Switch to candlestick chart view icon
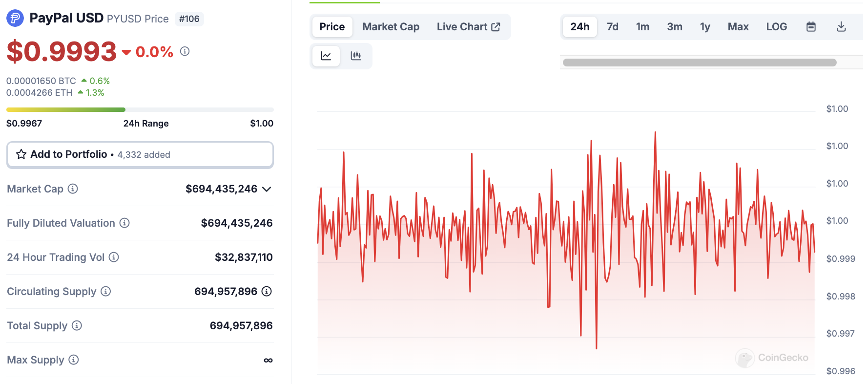The height and width of the screenshot is (384, 868). [356, 56]
